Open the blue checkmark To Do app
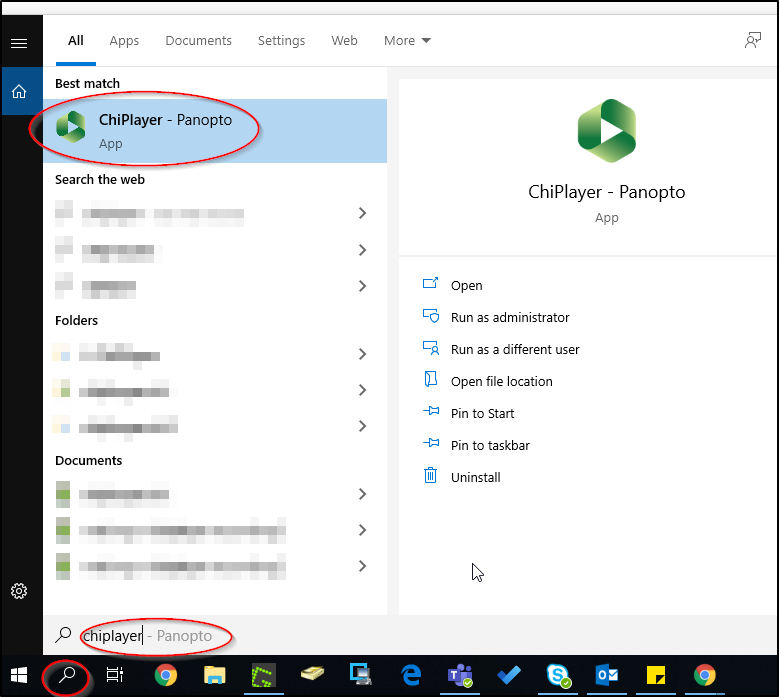This screenshot has height=697, width=779. click(509, 675)
